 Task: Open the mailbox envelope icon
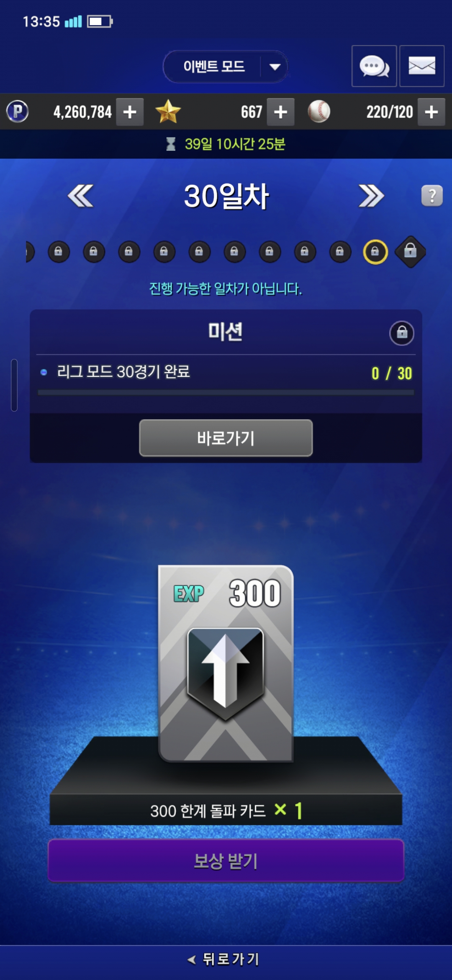[422, 66]
